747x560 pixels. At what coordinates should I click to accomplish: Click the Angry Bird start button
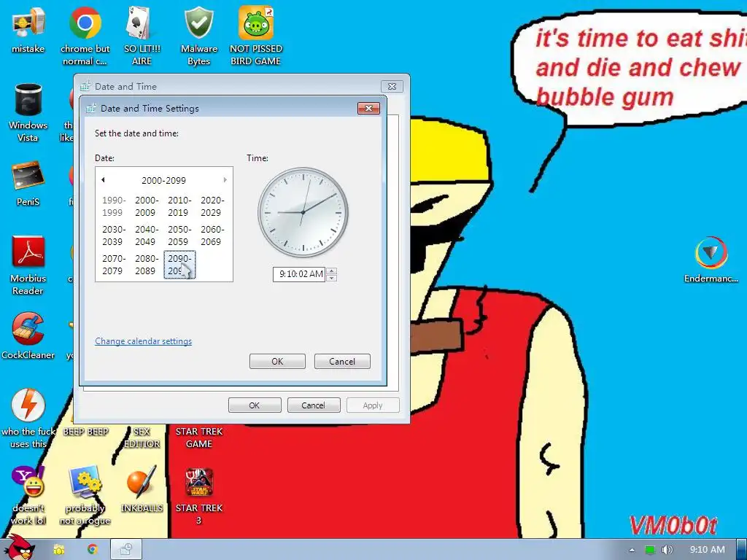pos(19,548)
